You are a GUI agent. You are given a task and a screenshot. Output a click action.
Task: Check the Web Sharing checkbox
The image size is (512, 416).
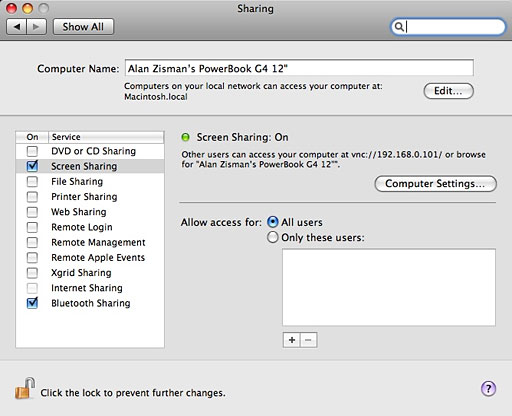click(32, 212)
